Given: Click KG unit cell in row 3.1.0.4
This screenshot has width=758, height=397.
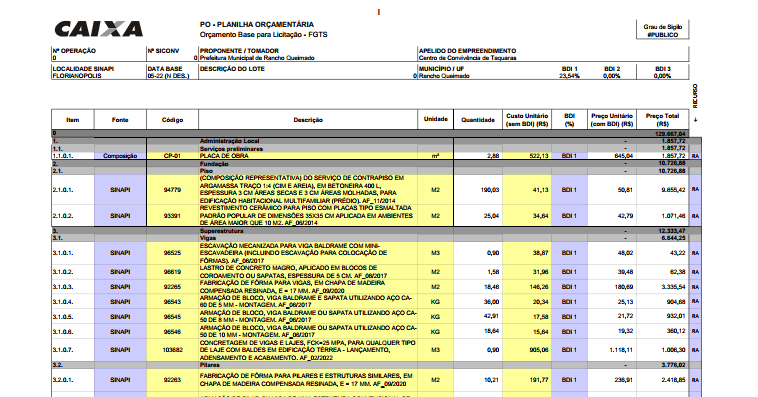Looking at the screenshot, I should point(436,301).
